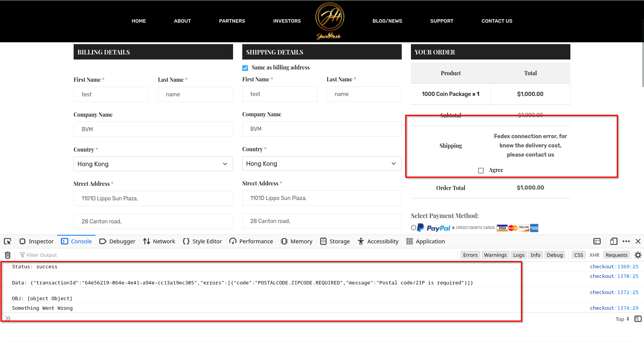Open the billing Country dropdown

tap(153, 164)
